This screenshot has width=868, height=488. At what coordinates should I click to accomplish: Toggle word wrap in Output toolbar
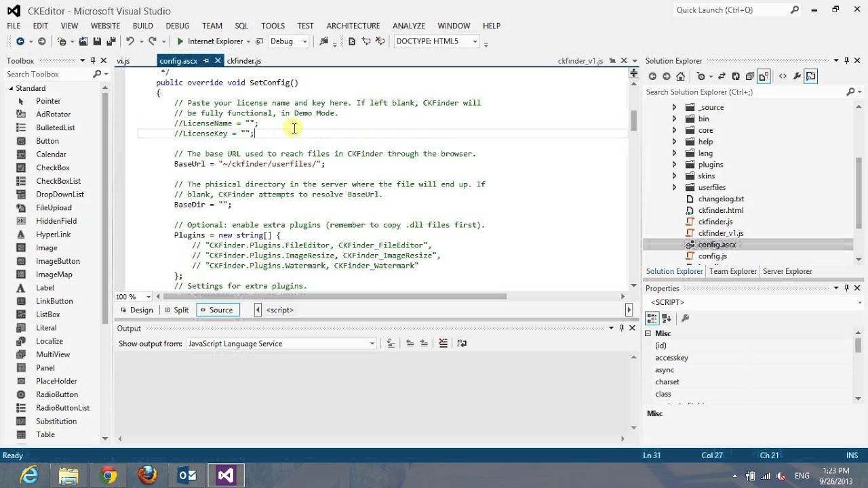tap(462, 344)
